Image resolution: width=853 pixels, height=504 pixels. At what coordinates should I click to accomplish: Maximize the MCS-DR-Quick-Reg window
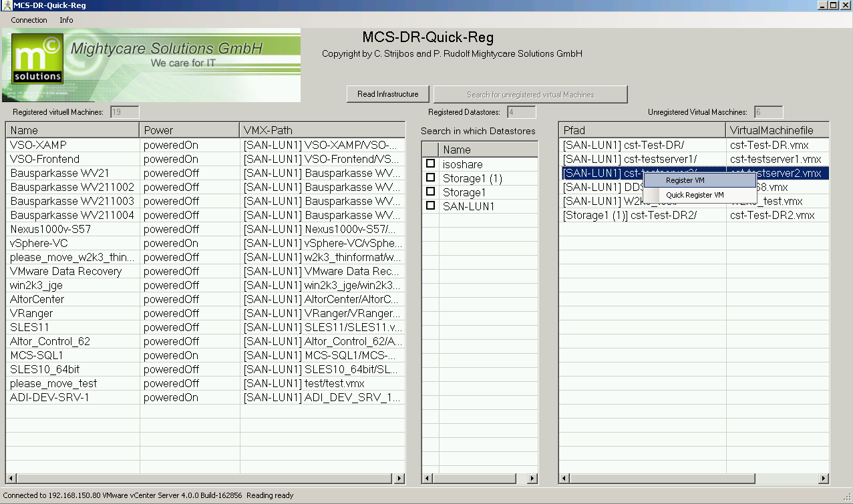[x=832, y=5]
